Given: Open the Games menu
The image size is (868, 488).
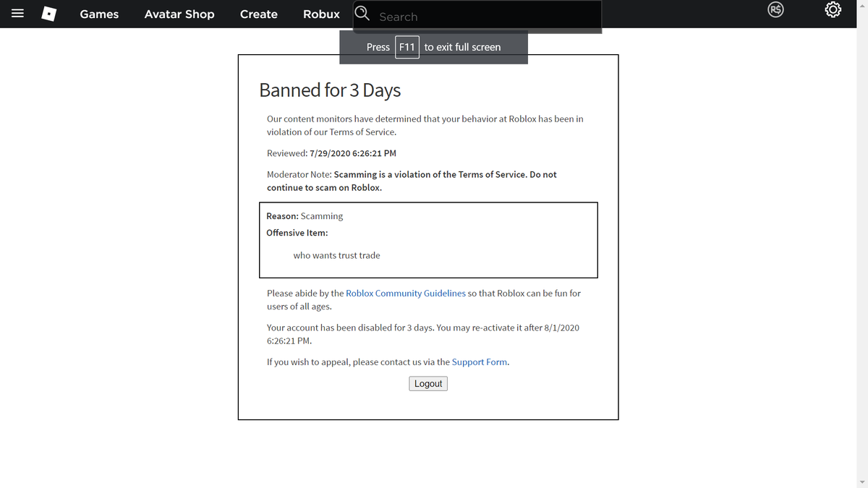Looking at the screenshot, I should click(x=99, y=14).
